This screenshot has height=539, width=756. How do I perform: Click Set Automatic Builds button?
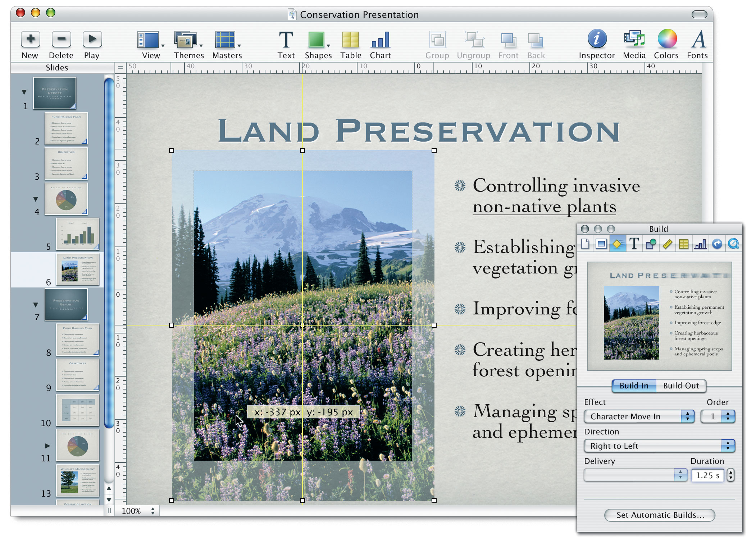coord(660,515)
